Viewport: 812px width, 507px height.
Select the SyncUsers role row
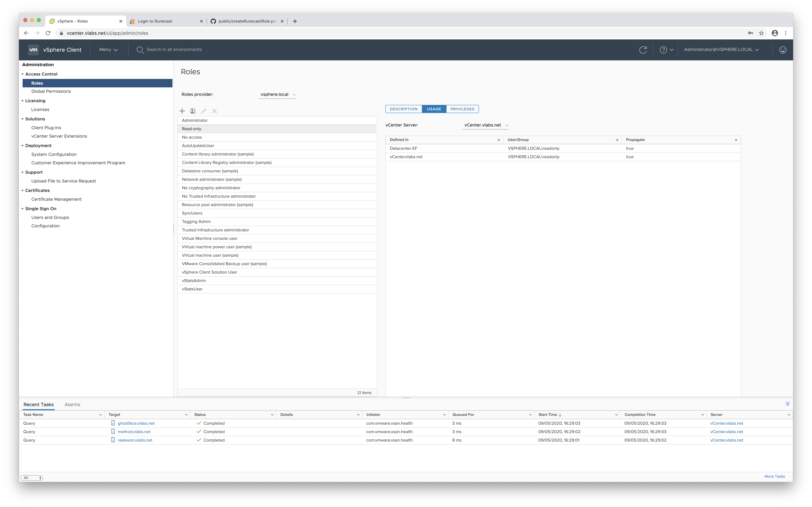coord(277,213)
